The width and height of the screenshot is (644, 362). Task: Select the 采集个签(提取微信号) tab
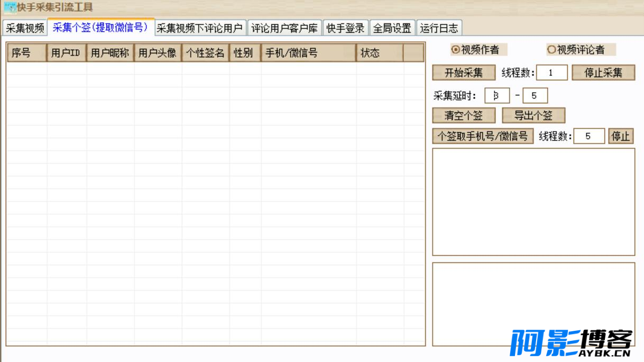coord(100,27)
